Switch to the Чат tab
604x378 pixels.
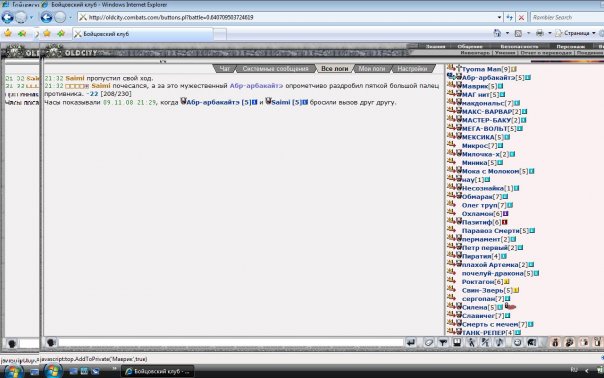tap(225, 69)
